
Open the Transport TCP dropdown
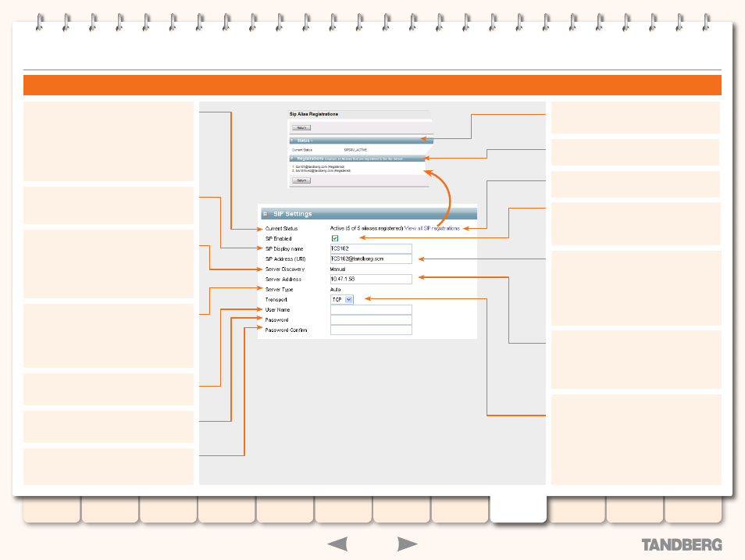[x=342, y=299]
